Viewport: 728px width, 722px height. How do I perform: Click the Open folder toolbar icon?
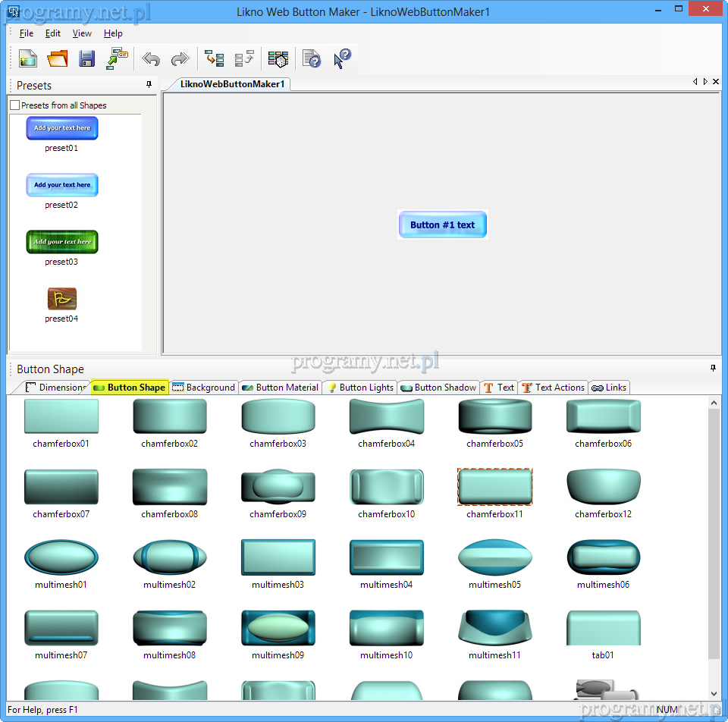(58, 59)
